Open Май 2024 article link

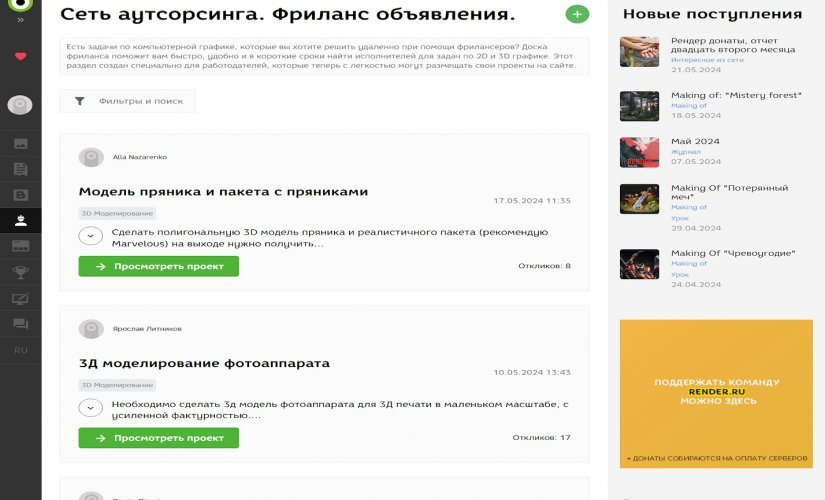695,142
